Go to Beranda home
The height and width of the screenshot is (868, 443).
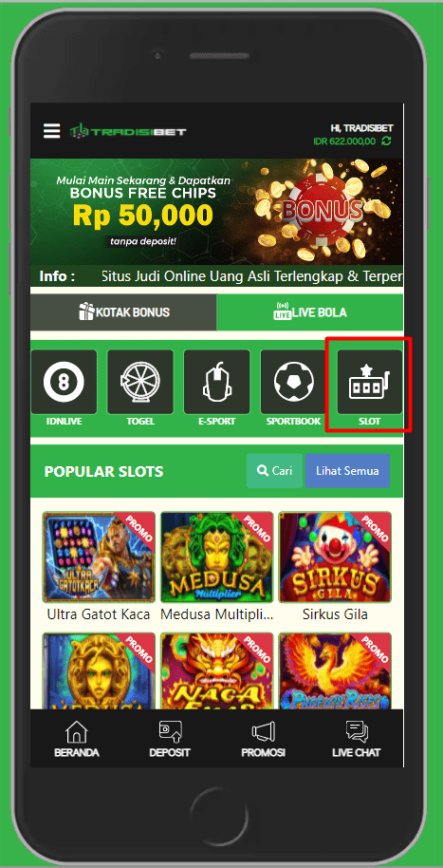coord(76,739)
